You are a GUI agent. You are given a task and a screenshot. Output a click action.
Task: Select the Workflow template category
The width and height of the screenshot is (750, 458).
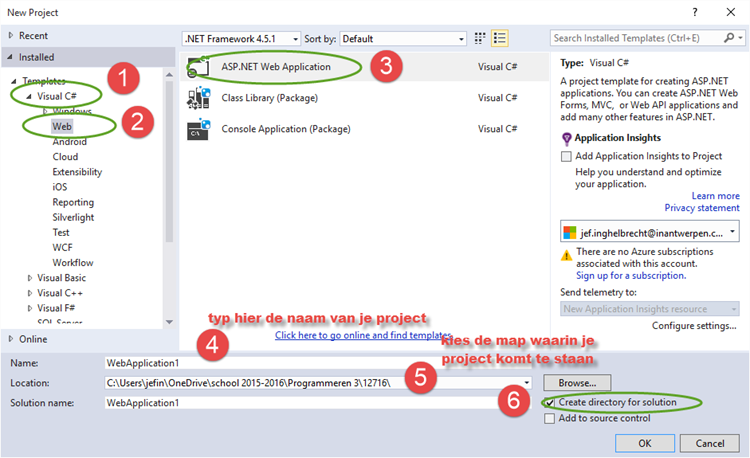point(73,263)
